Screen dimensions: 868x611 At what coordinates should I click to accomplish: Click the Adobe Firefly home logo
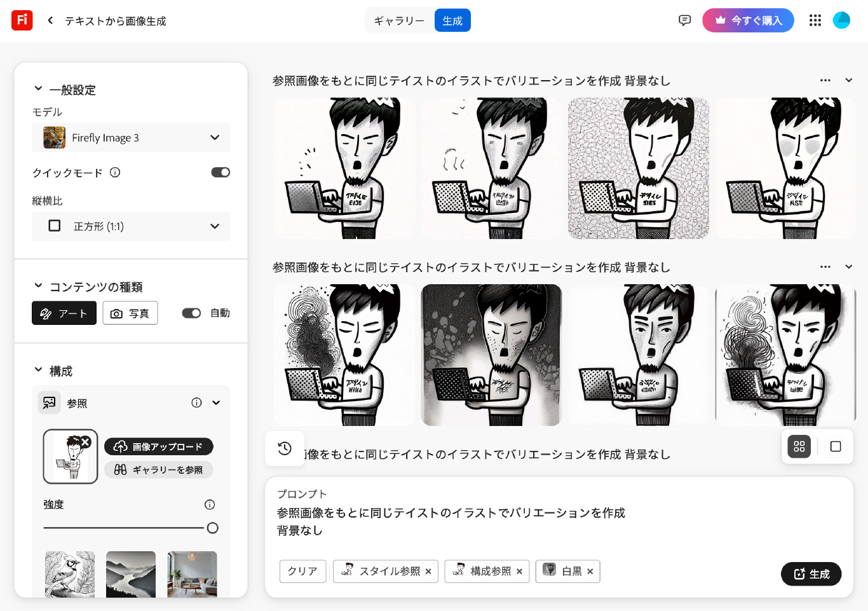click(22, 20)
